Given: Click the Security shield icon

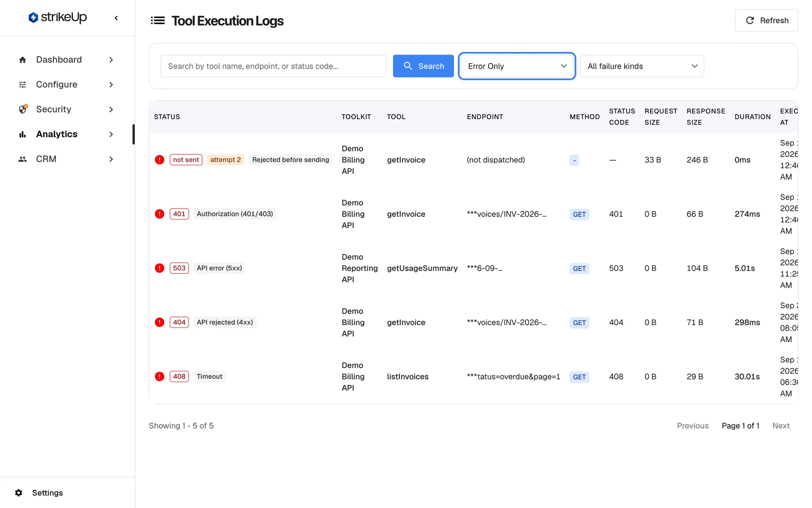Looking at the screenshot, I should 23,109.
